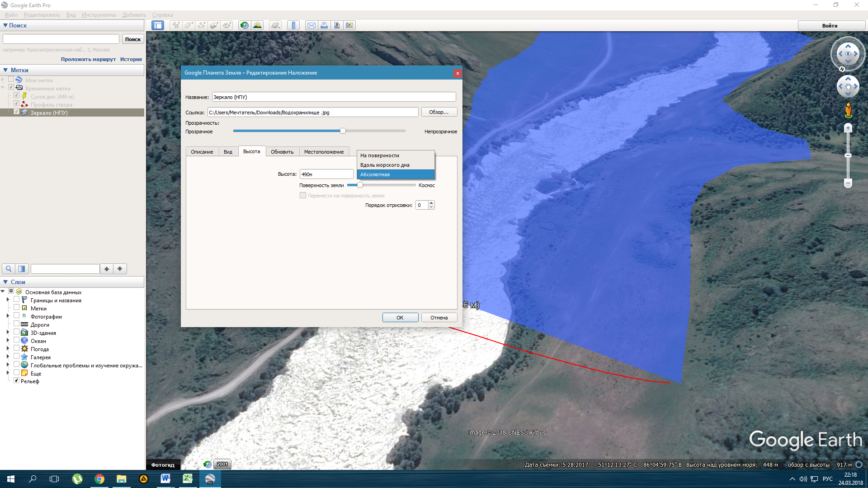Click the move down arrow button
868x488 pixels.
pos(120,269)
